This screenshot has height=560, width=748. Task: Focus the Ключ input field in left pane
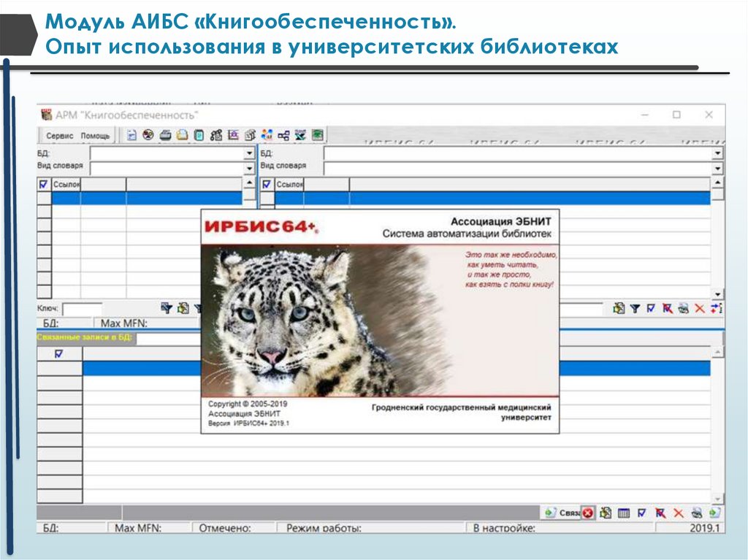82,309
